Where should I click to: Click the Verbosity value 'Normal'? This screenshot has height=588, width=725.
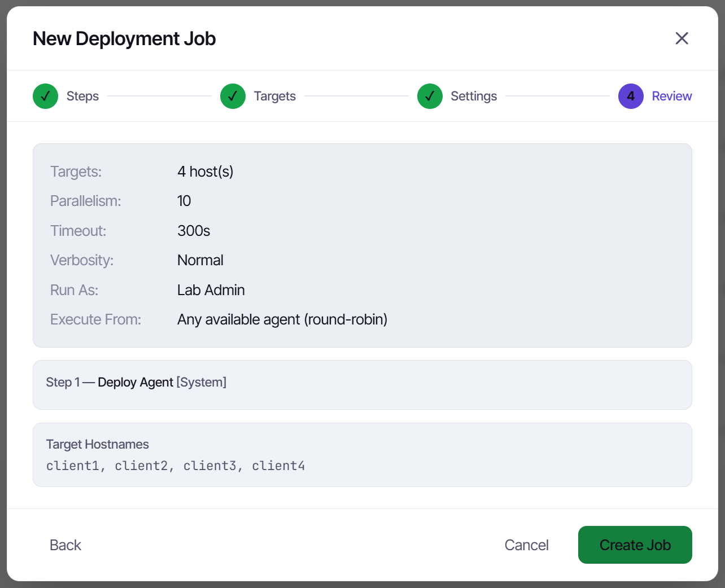coord(200,260)
